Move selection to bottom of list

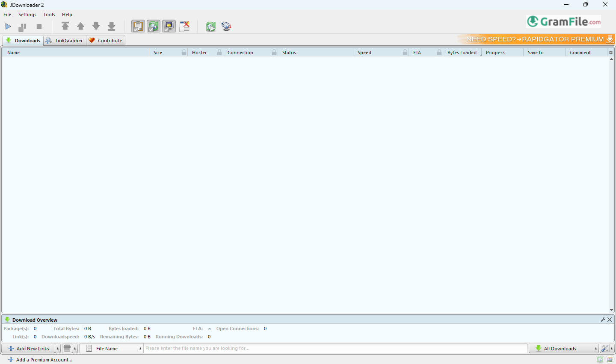111,26
